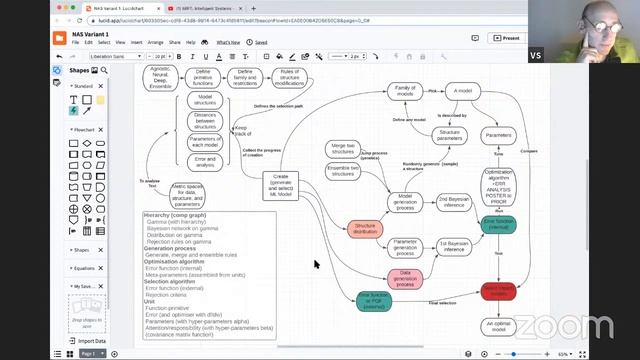The image size is (640, 360).
Task: Click the orange Lucidchart home folder icon
Action: pos(60,38)
